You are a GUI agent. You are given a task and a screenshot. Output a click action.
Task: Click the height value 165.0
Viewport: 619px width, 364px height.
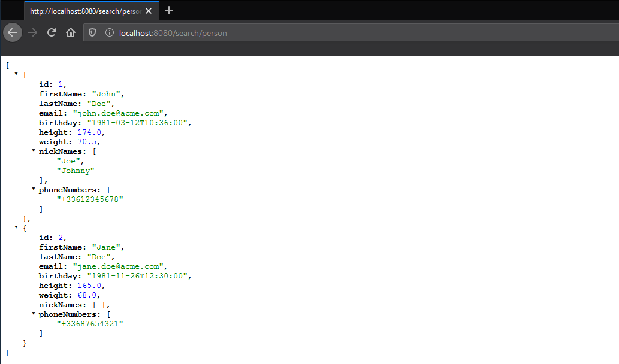tap(89, 286)
